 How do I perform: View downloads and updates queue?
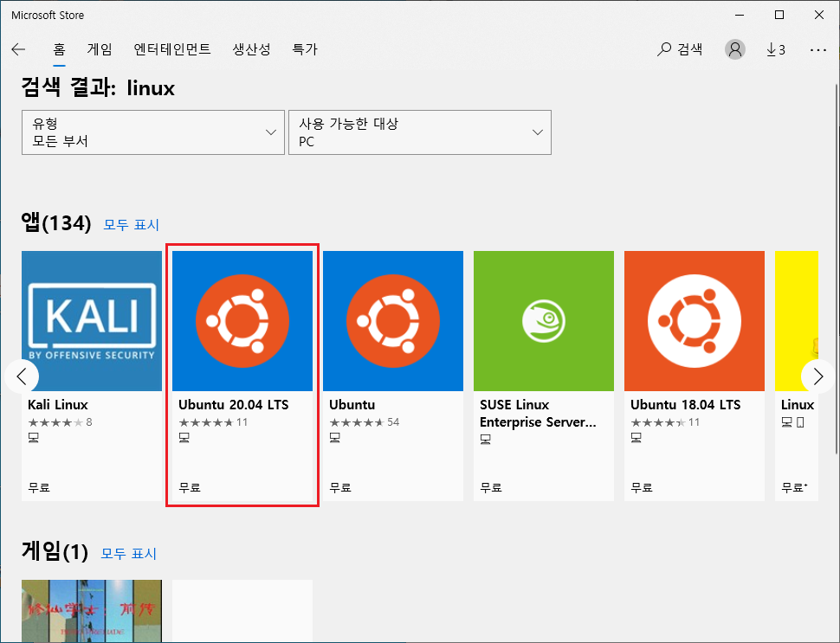tap(775, 49)
